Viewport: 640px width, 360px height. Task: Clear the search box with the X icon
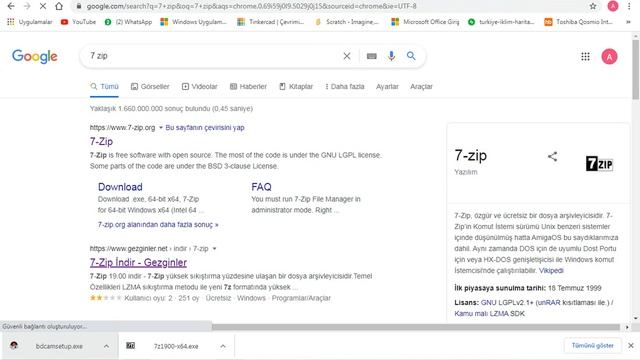[x=347, y=56]
